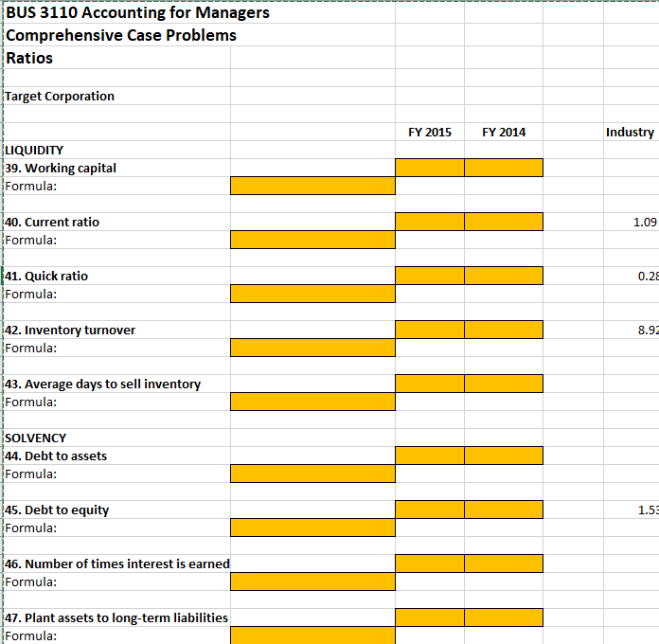This screenshot has height=644, width=659.
Task: Click the 'Formula:' label under Debt to equity
Action: pos(116,528)
